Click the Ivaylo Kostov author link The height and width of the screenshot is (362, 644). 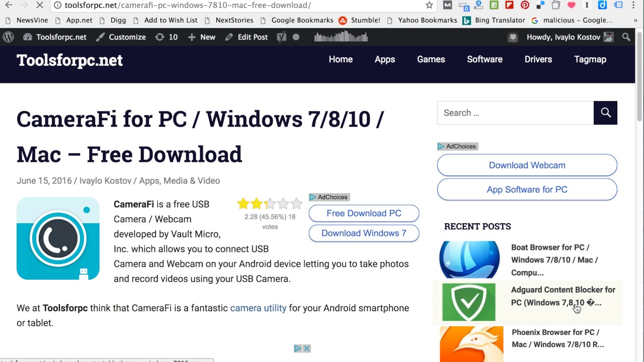click(105, 180)
